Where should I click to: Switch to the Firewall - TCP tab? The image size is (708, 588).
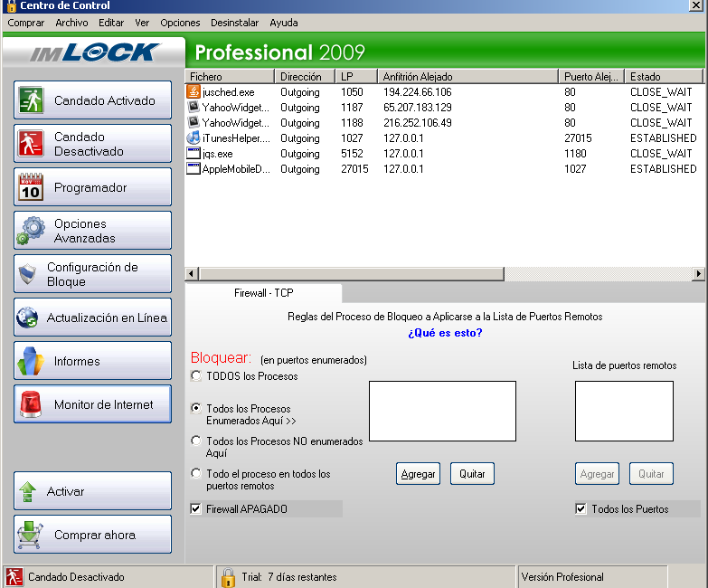point(264,293)
